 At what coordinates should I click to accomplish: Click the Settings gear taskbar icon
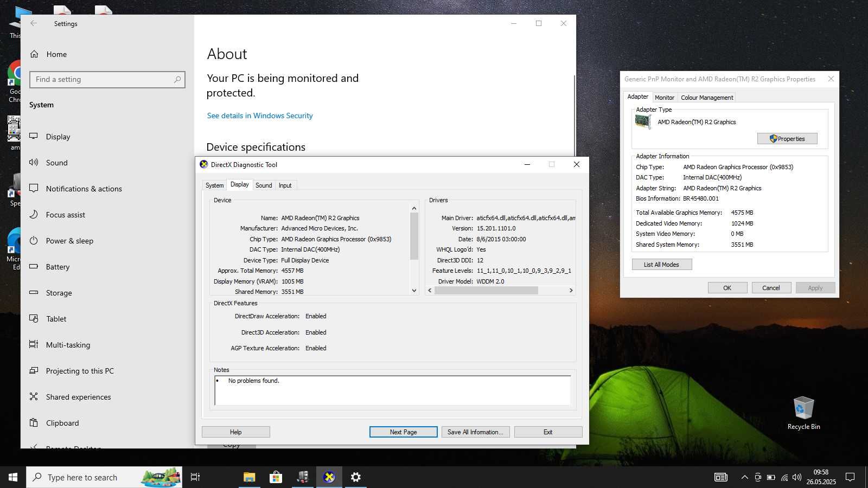355,477
